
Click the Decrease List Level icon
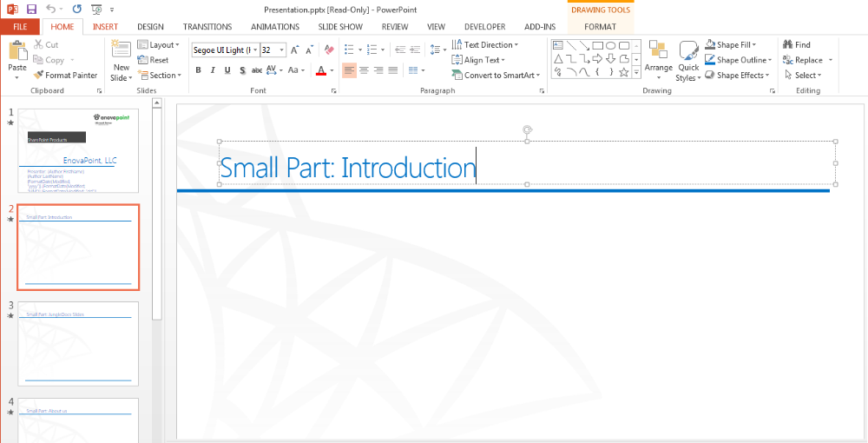coord(400,50)
